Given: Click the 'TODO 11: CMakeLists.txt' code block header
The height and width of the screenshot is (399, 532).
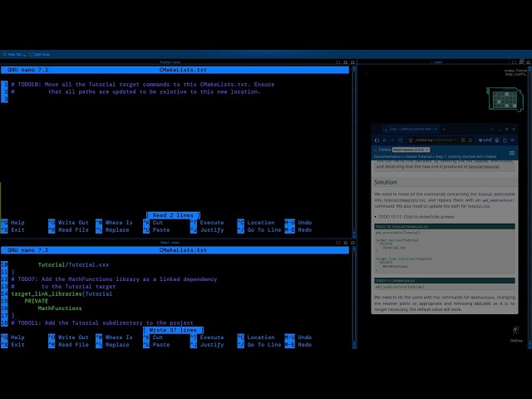Looking at the screenshot, I should 445,281.
